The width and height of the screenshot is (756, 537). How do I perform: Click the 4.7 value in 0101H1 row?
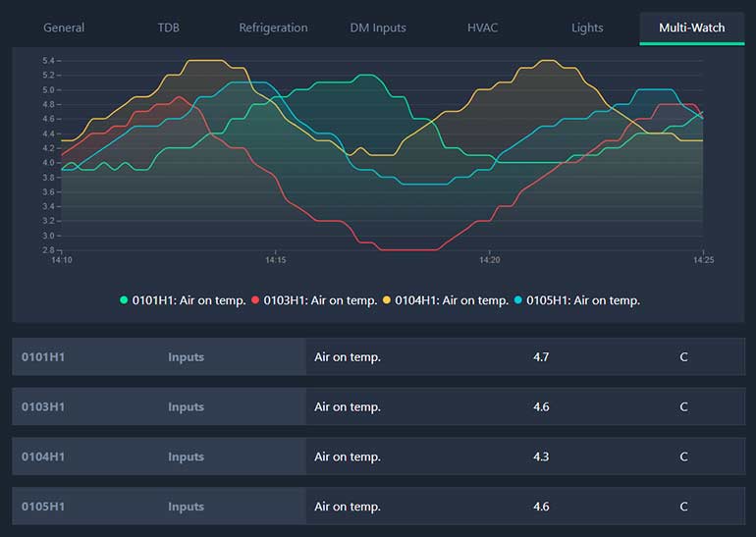point(541,357)
